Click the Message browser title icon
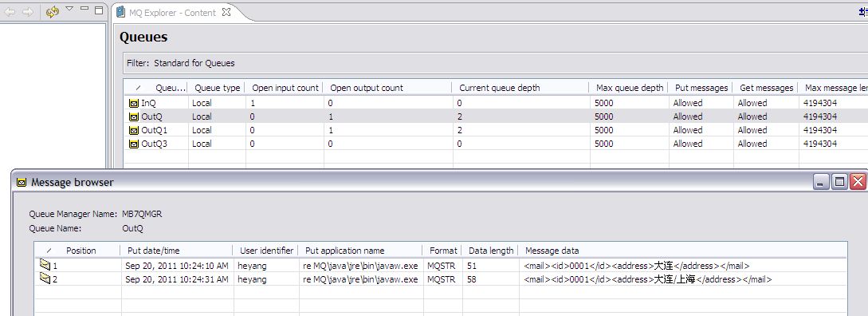The height and width of the screenshot is (316, 868). click(x=22, y=182)
